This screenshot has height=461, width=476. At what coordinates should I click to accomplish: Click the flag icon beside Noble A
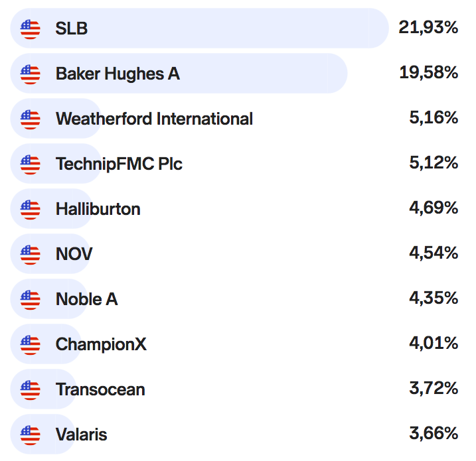pos(31,300)
